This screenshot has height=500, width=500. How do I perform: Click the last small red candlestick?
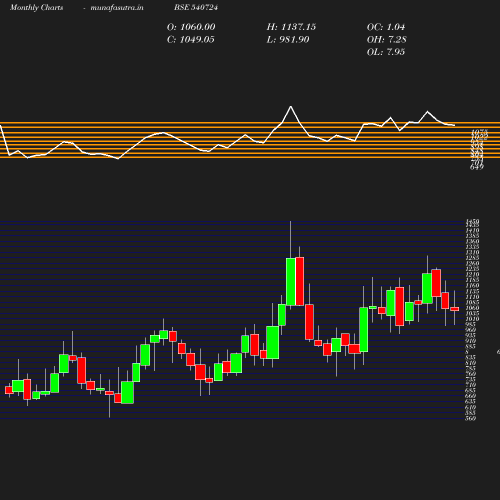pos(455,309)
